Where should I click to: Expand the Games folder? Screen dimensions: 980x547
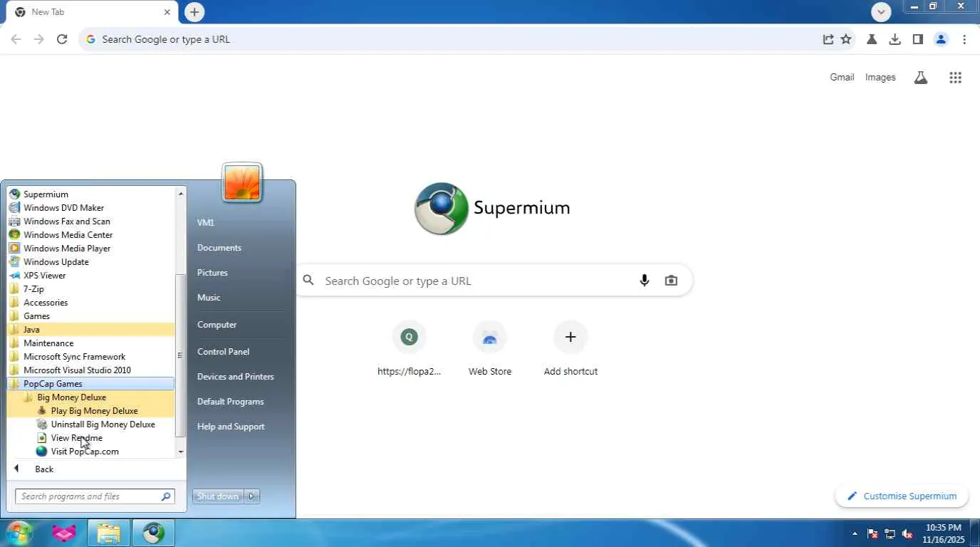(x=90, y=316)
